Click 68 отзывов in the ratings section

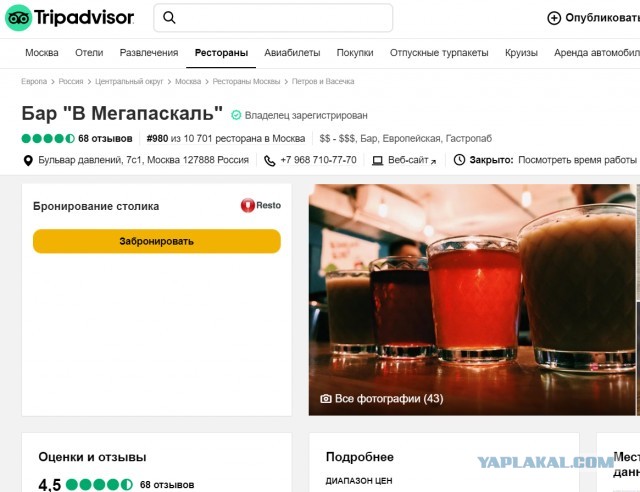[x=167, y=485]
